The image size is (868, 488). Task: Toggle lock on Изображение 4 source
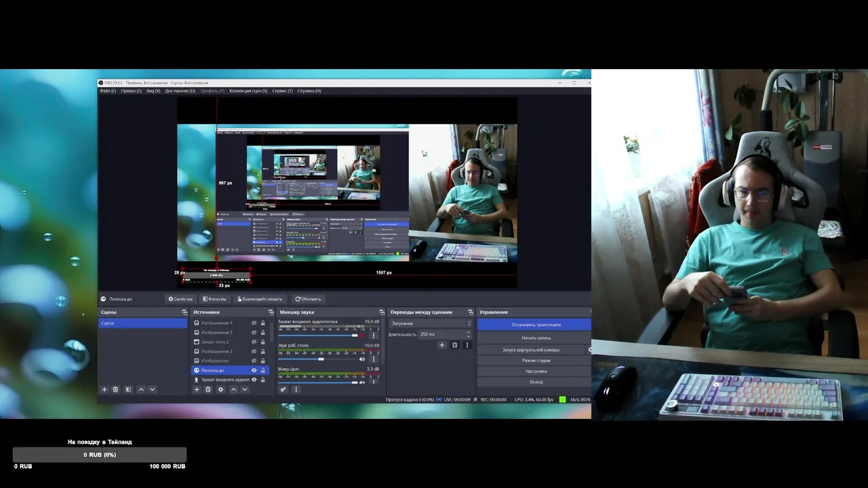tap(263, 323)
